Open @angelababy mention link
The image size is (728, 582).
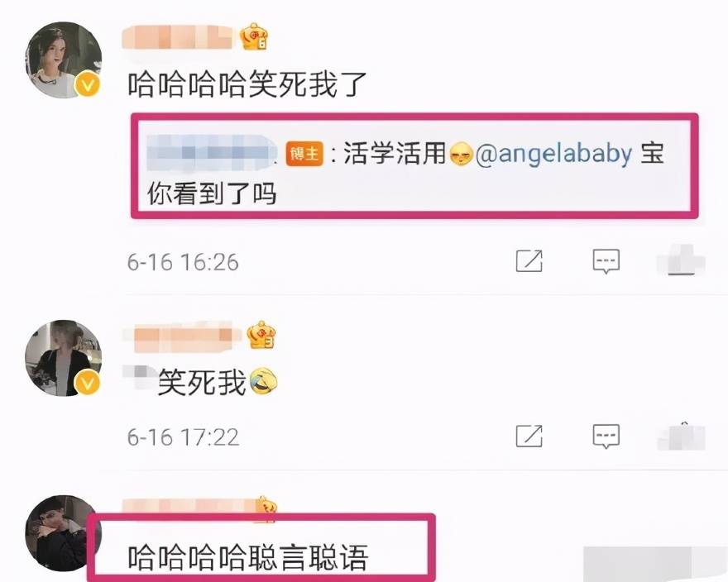553,154
